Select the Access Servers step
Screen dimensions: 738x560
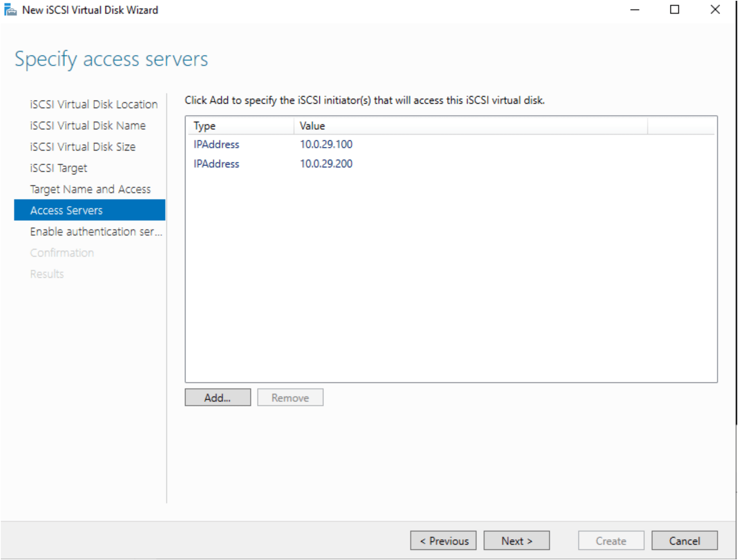click(x=90, y=210)
